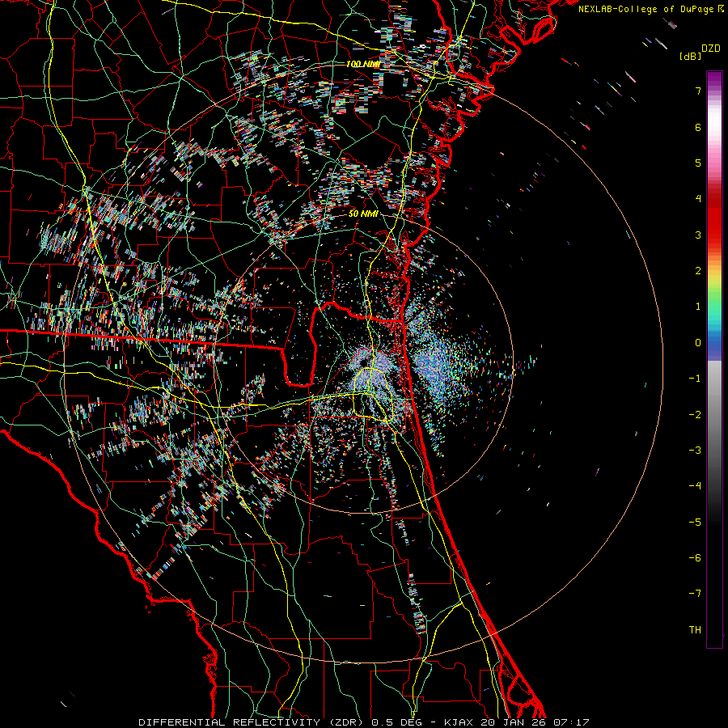Click the [dB] units label
The height and width of the screenshot is (728, 728).
(x=691, y=56)
